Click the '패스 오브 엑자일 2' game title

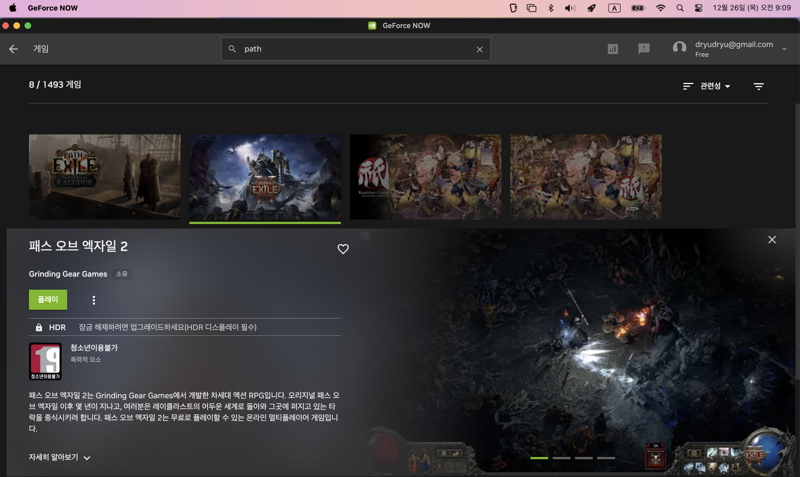click(x=78, y=246)
